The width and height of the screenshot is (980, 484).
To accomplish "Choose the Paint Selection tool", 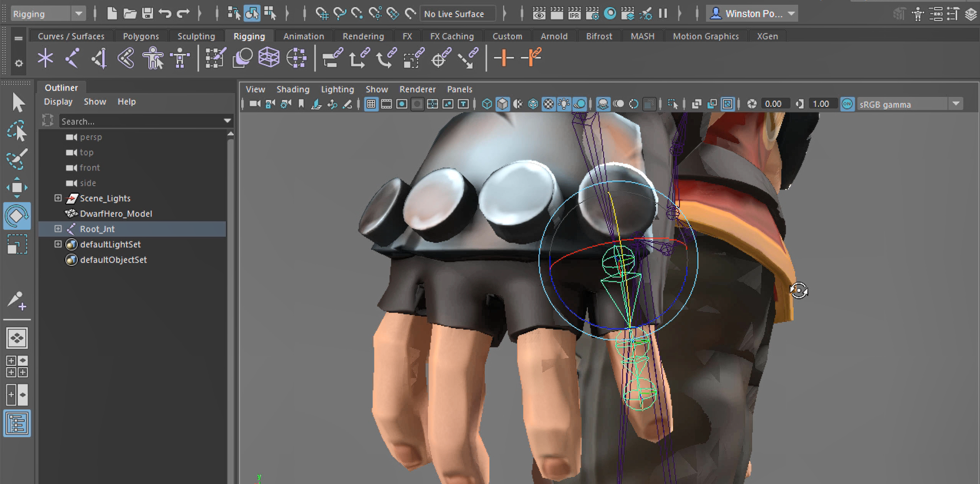I will [x=17, y=159].
